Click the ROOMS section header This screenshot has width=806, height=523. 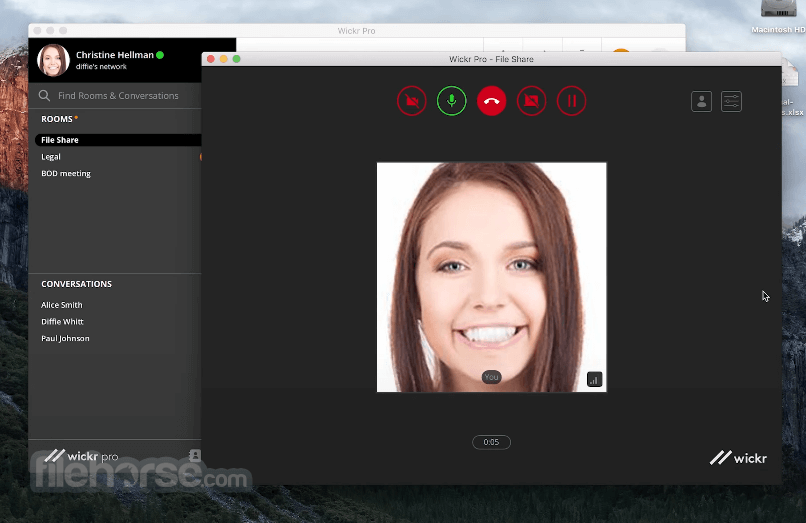57,119
